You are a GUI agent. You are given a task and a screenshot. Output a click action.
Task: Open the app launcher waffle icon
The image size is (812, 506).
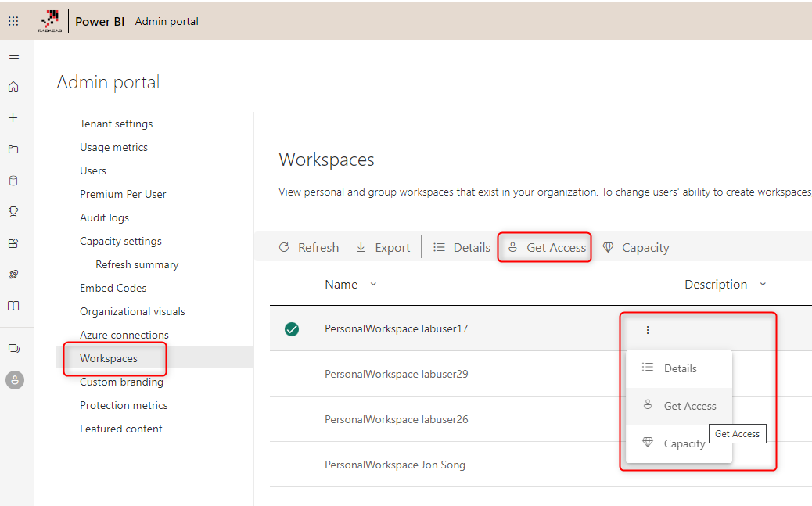click(13, 21)
